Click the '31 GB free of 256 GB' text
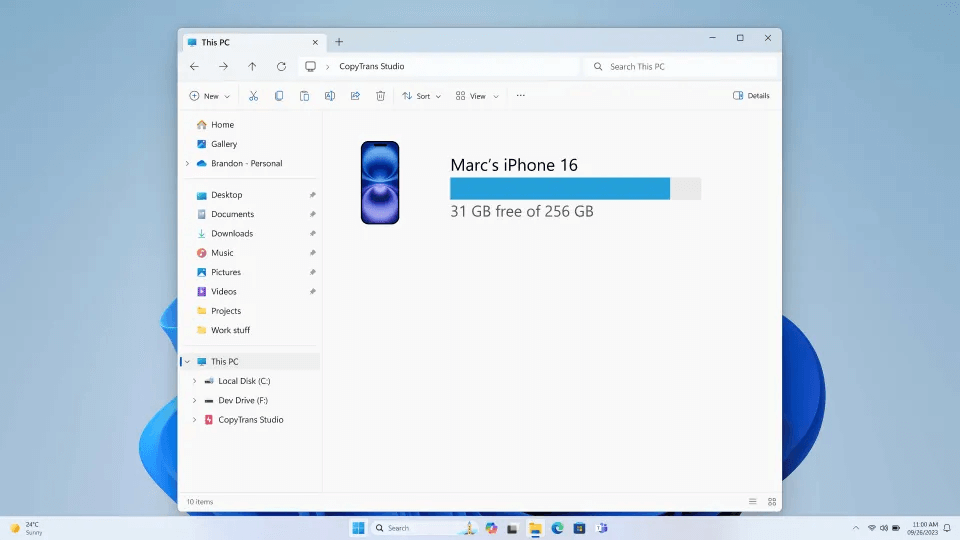960x540 pixels. (522, 211)
